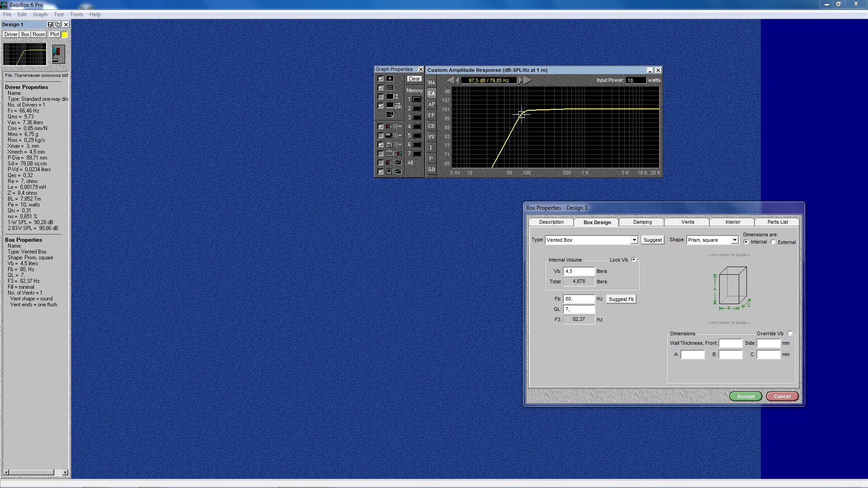
Task: Show the CD graph tab
Action: coord(431,126)
